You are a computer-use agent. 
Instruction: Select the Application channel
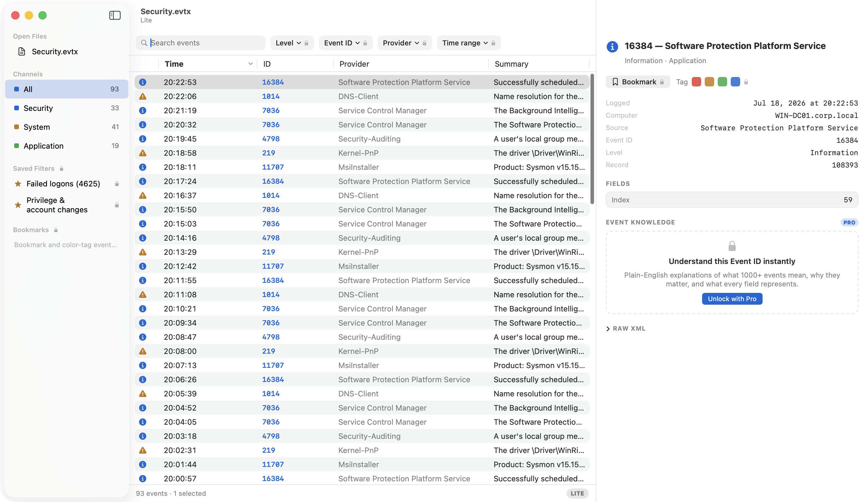[66, 146]
